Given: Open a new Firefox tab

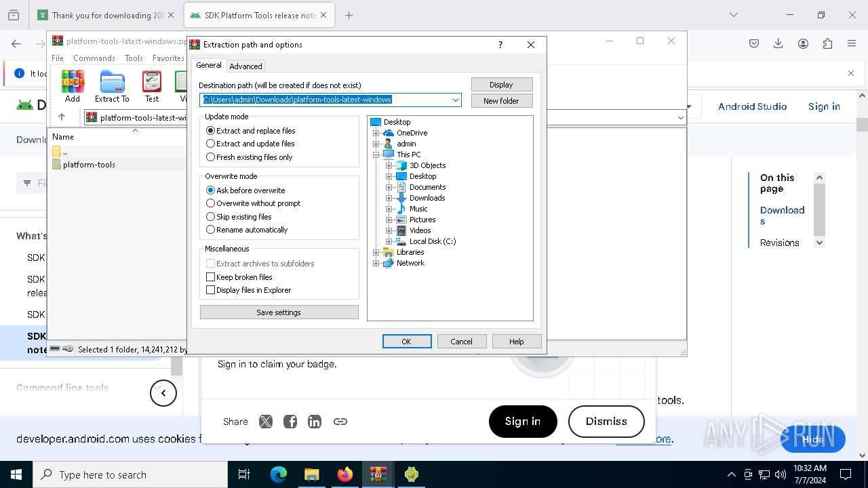Looking at the screenshot, I should tap(349, 15).
